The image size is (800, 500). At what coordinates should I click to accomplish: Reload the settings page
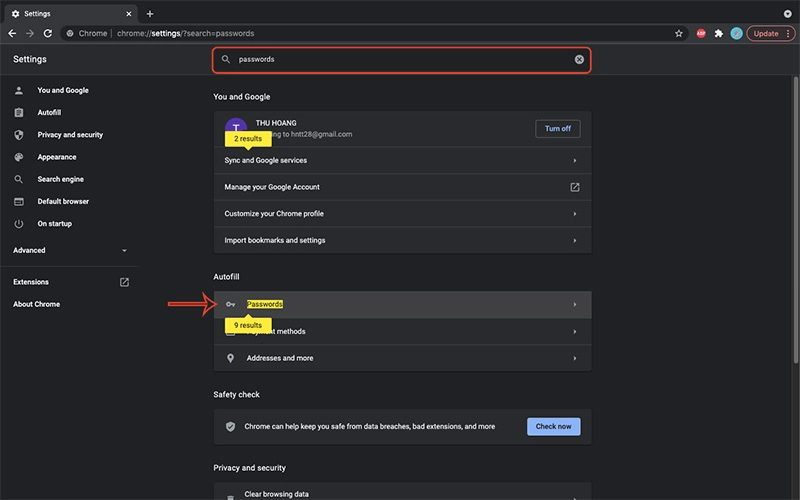48,33
